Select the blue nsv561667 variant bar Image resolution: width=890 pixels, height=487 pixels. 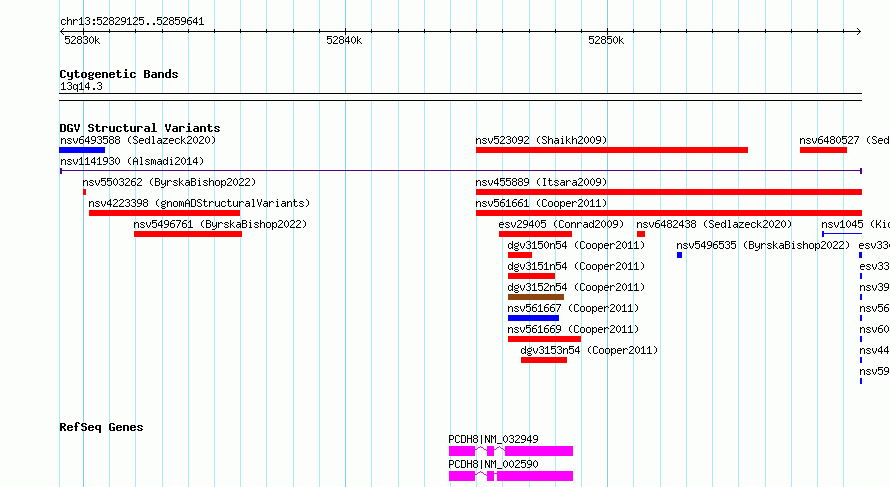534,318
